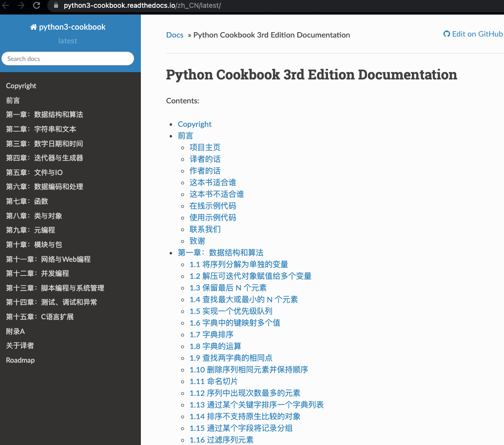
Task: Open 1.10 删除序列相同元素并保持顺序
Action: tap(249, 369)
